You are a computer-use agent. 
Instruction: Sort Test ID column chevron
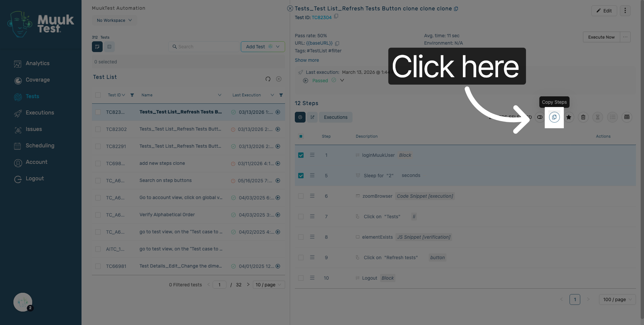click(x=123, y=95)
